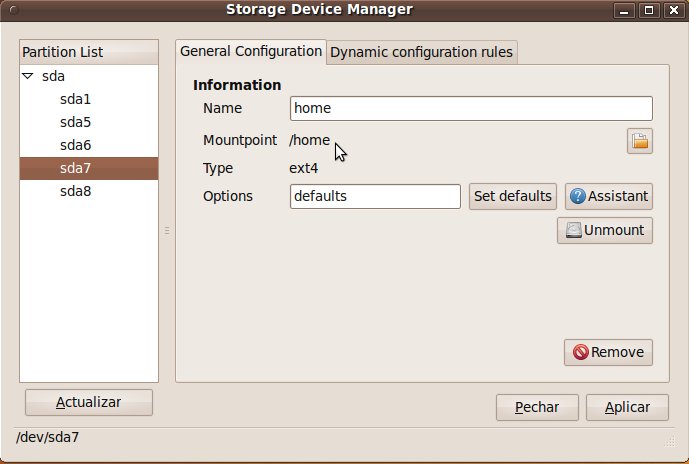Switch to General Configuration tab
The image size is (689, 464).
point(251,51)
